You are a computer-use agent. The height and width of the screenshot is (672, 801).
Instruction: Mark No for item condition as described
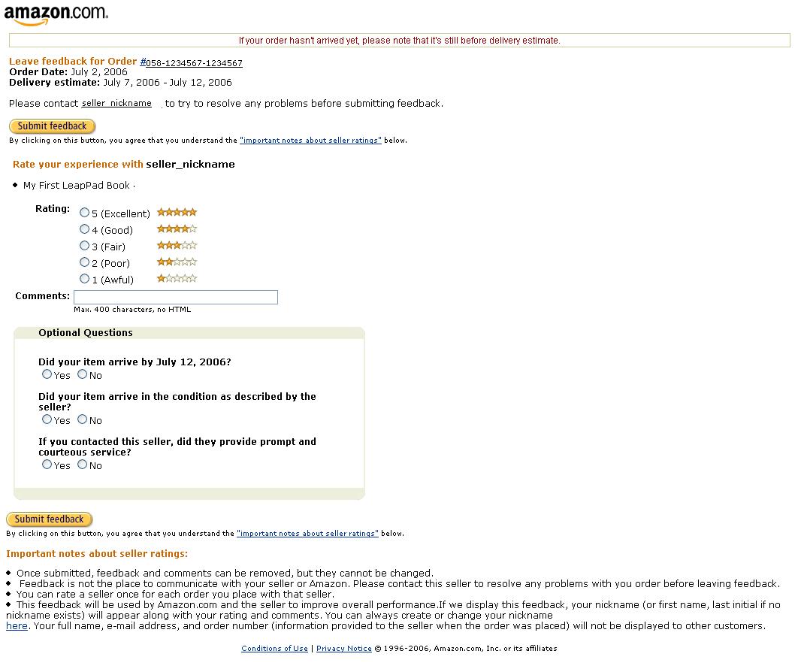pyautogui.click(x=82, y=419)
